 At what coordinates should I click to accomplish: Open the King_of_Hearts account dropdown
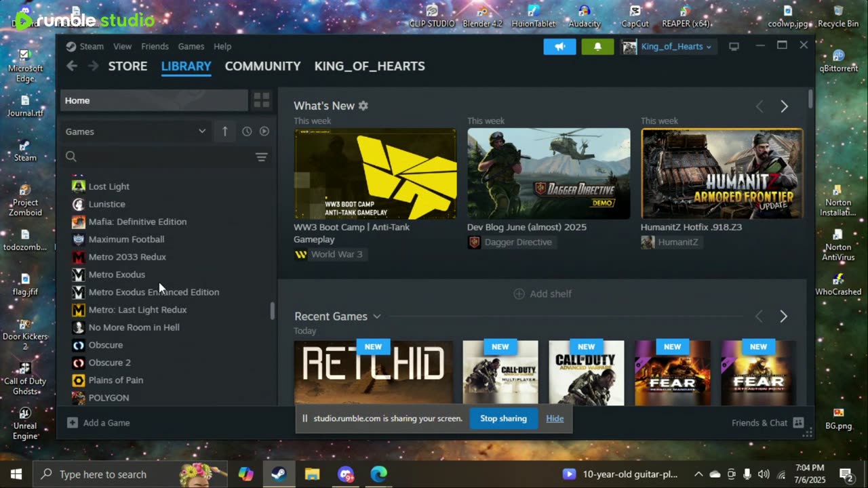coord(668,47)
